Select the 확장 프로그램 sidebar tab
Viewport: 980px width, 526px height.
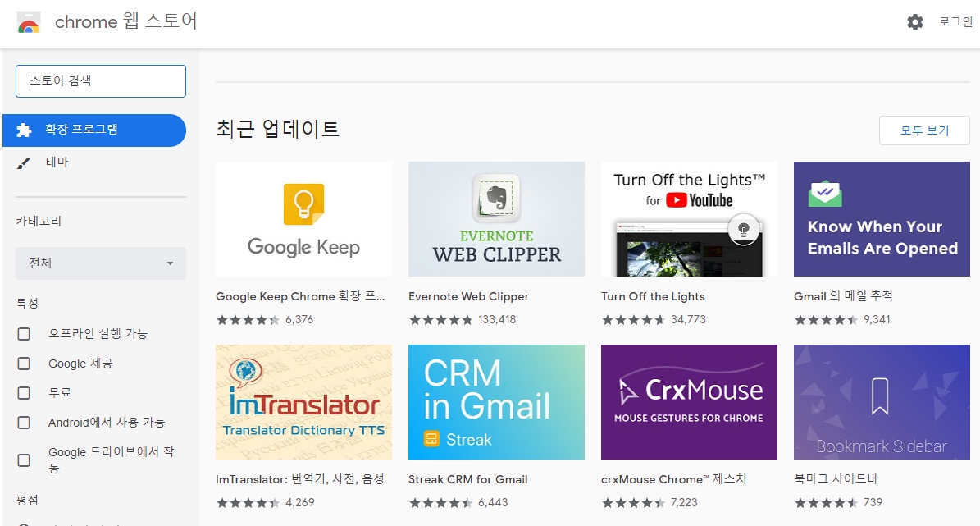(x=93, y=130)
